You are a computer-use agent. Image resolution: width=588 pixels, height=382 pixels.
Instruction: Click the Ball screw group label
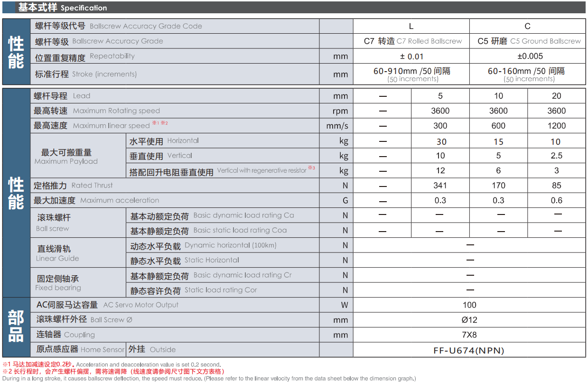(x=53, y=223)
